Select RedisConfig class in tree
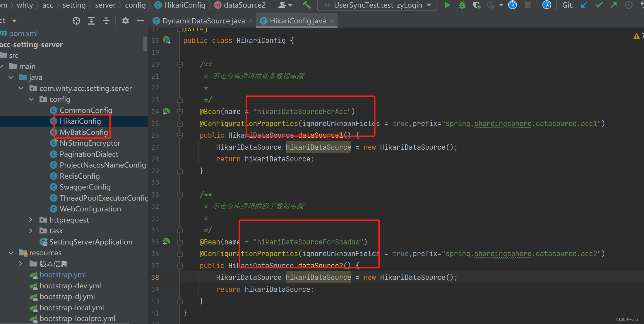644x324 pixels. click(x=75, y=176)
